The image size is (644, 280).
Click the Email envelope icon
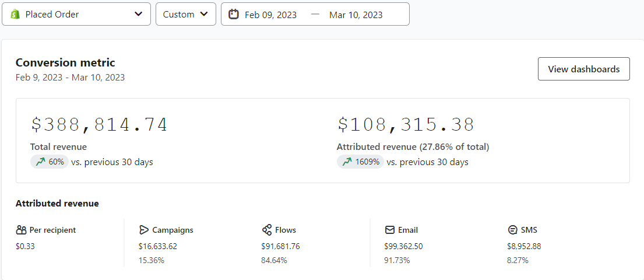[x=390, y=230]
